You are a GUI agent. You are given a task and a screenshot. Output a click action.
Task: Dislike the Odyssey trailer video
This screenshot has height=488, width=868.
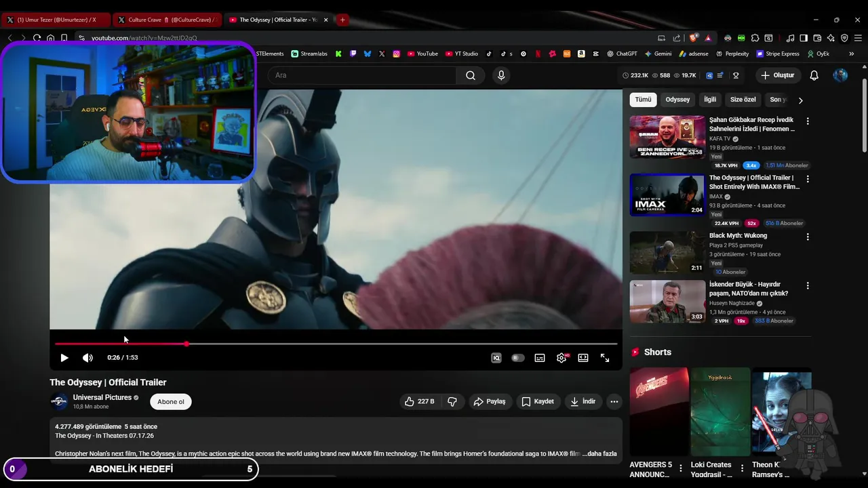(452, 401)
